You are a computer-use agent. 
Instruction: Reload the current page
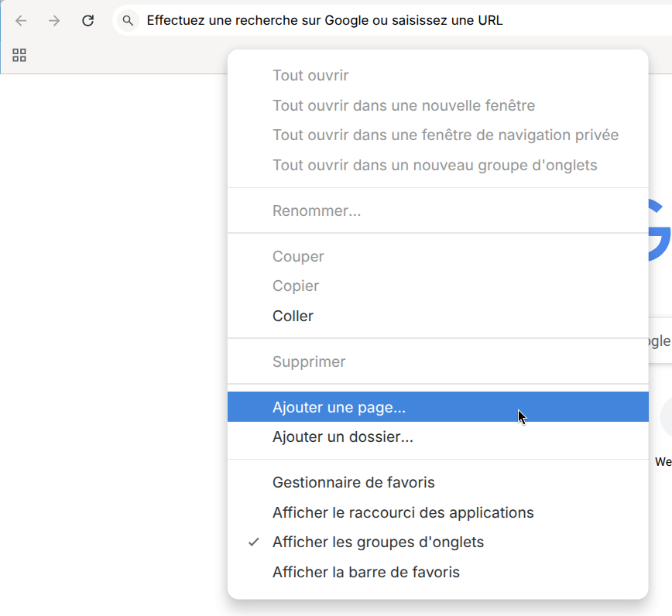(x=87, y=20)
